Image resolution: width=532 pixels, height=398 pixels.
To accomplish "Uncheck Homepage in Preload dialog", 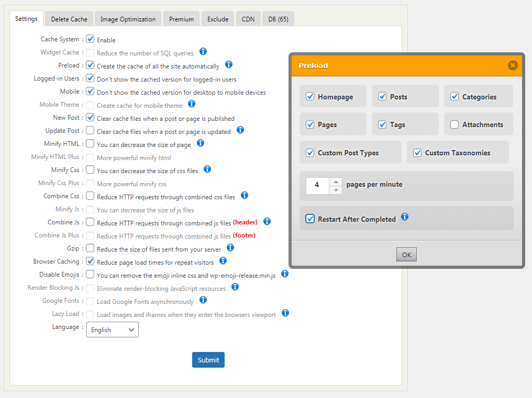I will point(310,97).
